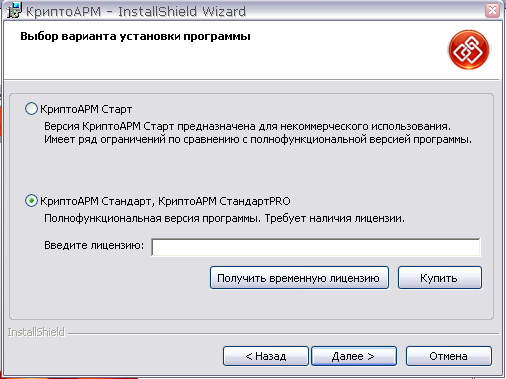Cancel installation with the Отмена button

(x=449, y=356)
